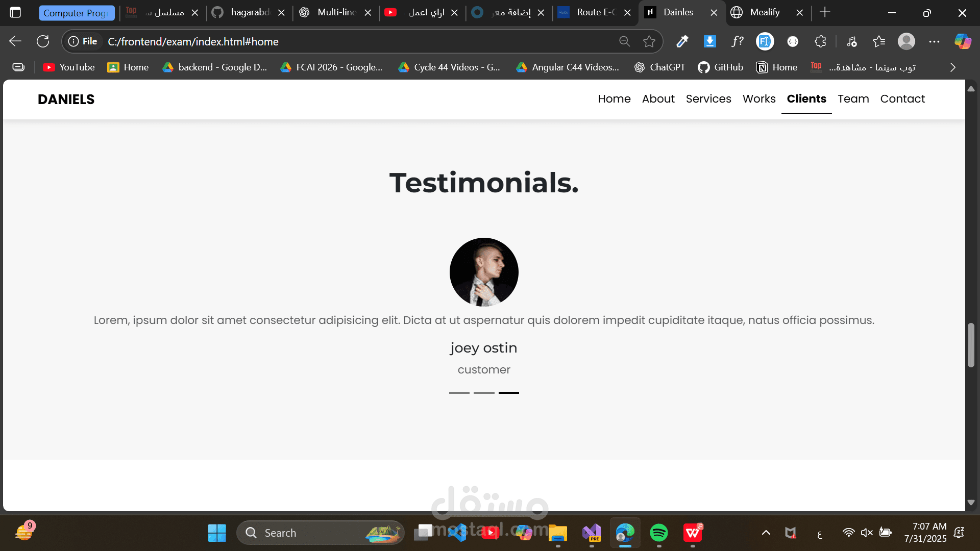Select the Computer Progr tab group
980x551 pixels.
[x=77, y=13]
